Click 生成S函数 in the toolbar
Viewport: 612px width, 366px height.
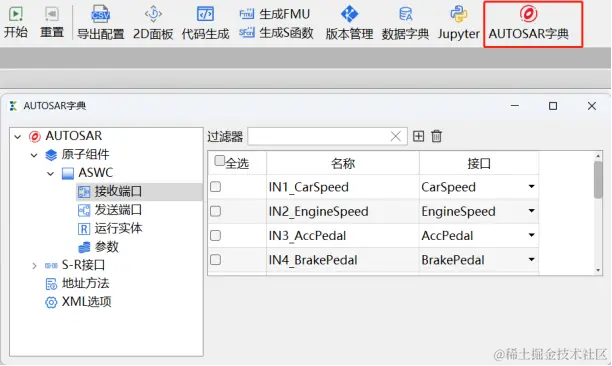(276, 33)
